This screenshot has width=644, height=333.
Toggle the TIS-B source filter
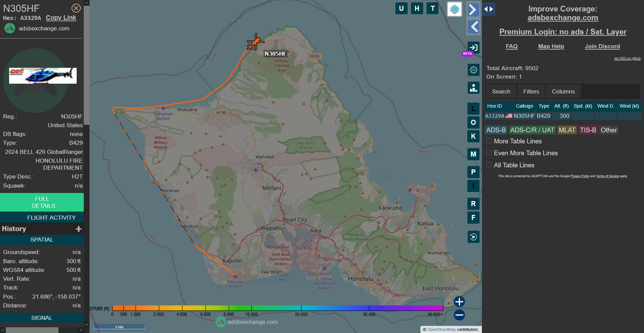[588, 130]
